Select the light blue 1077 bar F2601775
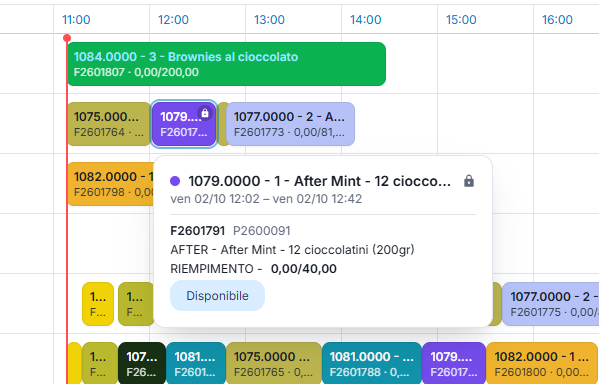The image size is (599, 384). (550, 304)
